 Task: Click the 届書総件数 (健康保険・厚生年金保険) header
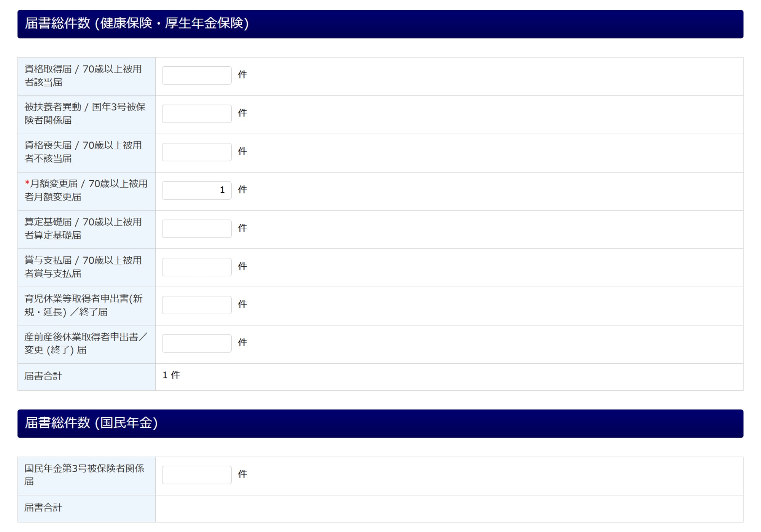point(380,24)
